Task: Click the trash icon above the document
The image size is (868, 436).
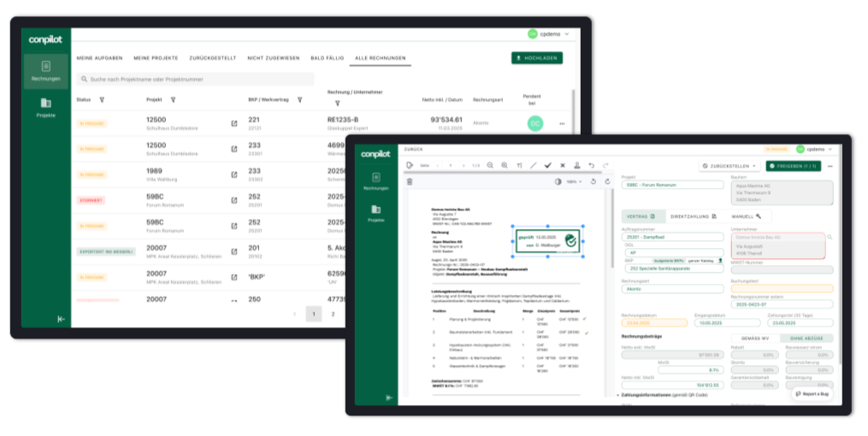Action: coord(410,181)
